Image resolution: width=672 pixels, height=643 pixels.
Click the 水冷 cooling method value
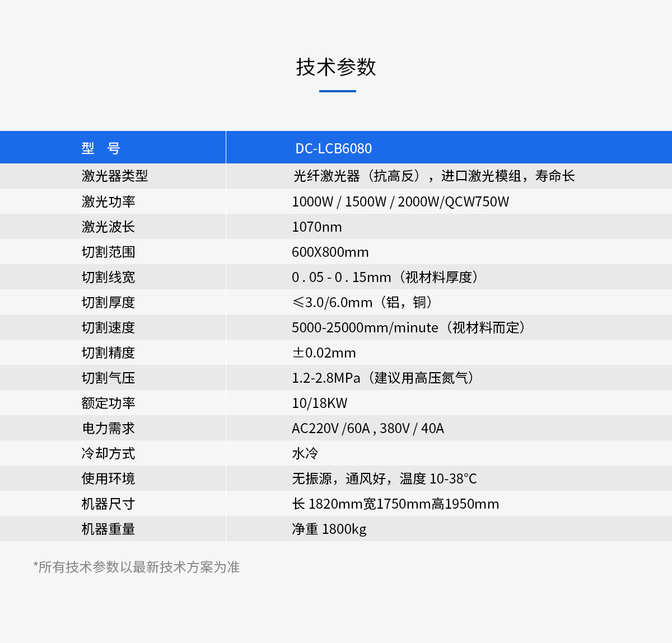(x=305, y=453)
